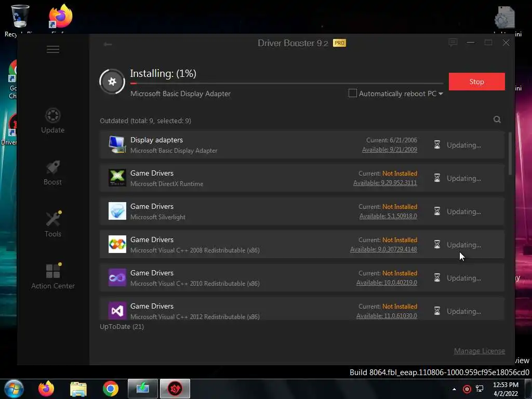The image size is (532, 399).
Task: Click the Display adapters monitor icon
Action: tap(117, 144)
